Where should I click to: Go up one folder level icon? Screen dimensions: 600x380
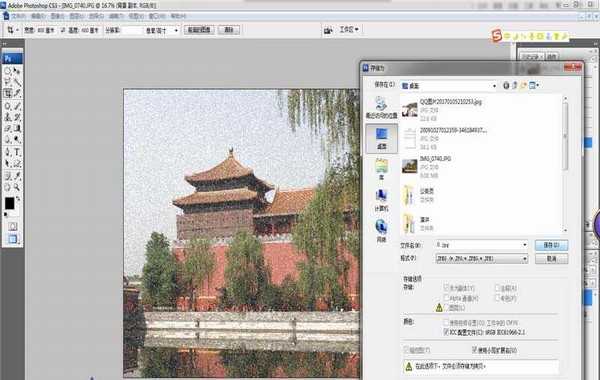coord(515,85)
